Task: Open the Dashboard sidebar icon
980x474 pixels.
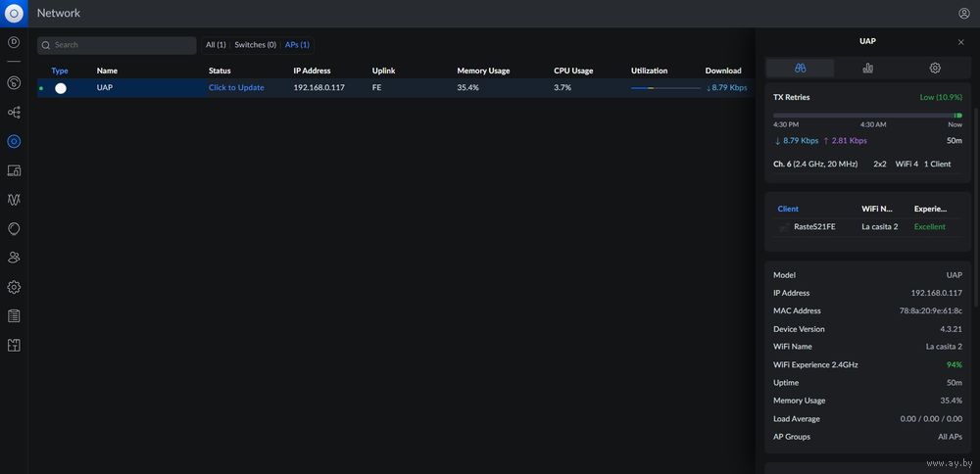Action: tap(14, 42)
